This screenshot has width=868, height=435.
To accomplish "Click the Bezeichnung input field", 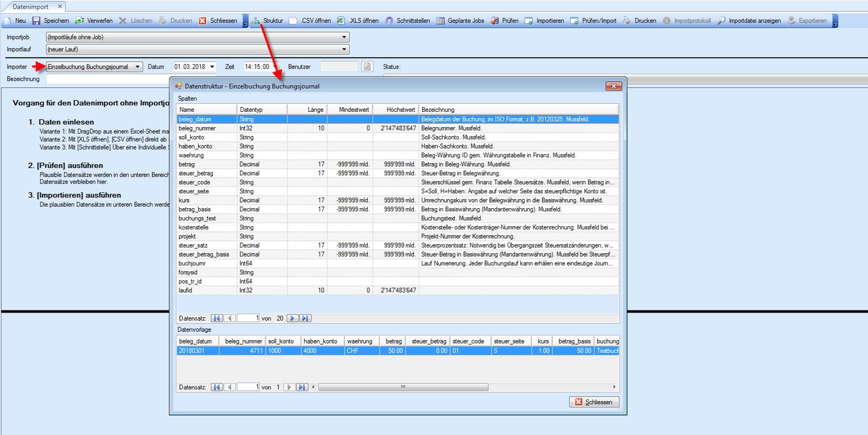I will [107, 79].
